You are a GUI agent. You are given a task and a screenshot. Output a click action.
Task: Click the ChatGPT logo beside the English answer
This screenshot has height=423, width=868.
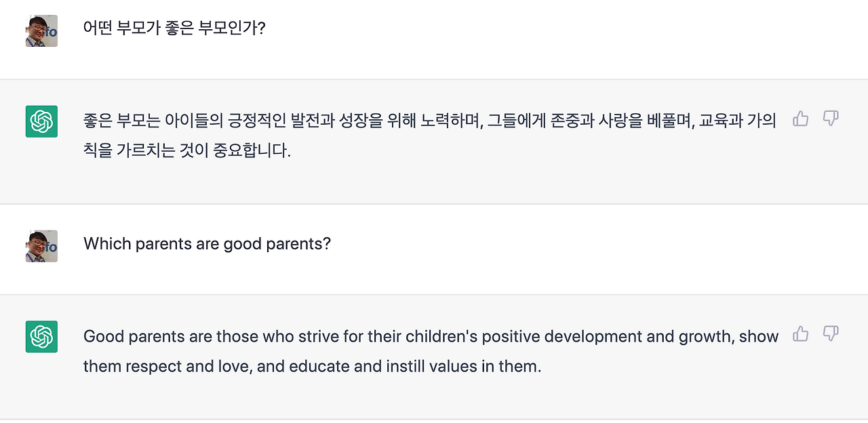(x=41, y=336)
